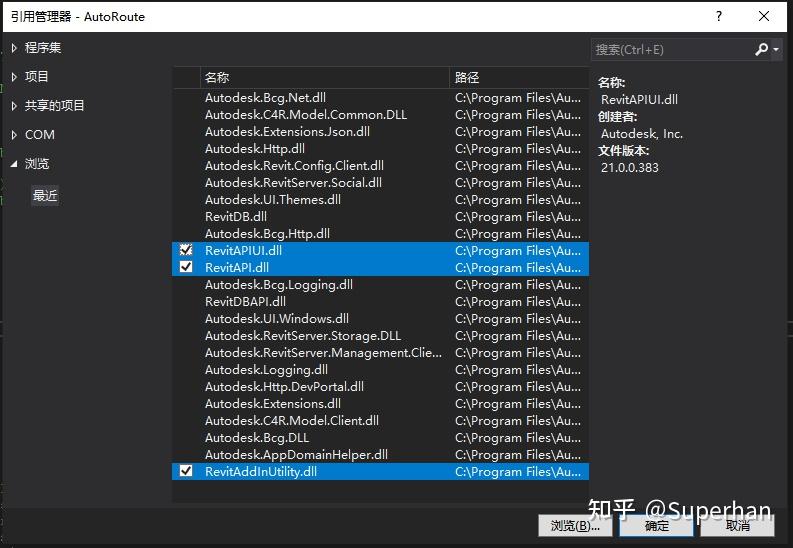Select Autodesk.Bcg.Logging.dll row
This screenshot has width=793, height=548.
[x=380, y=285]
